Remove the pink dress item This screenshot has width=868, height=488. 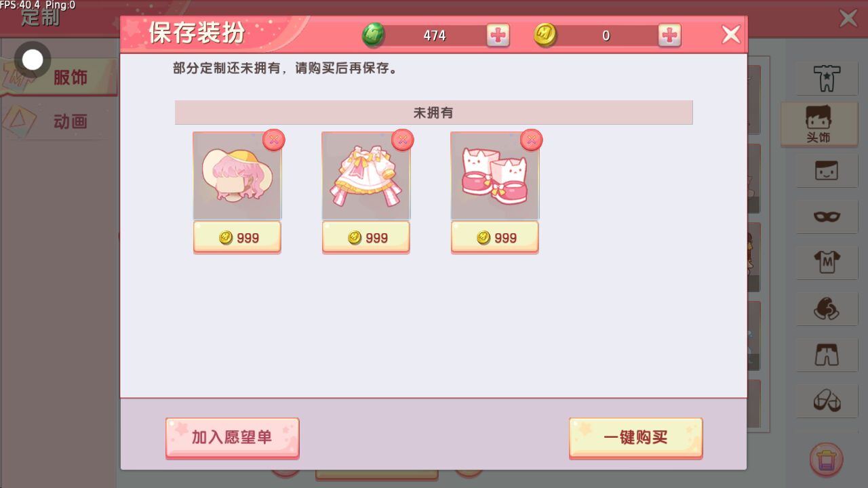[x=403, y=140]
